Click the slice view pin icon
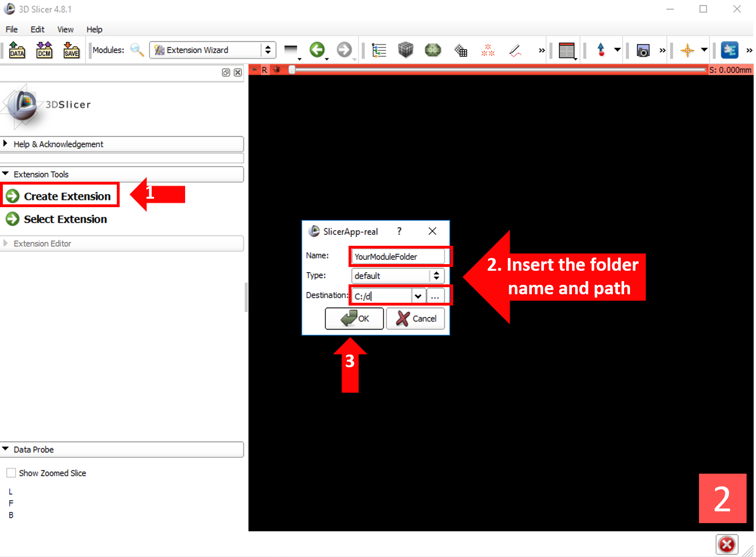 [x=255, y=70]
